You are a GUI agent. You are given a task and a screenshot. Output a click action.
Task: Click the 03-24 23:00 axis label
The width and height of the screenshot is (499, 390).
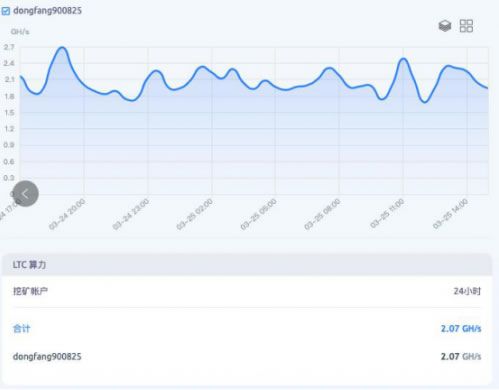pyautogui.click(x=131, y=214)
